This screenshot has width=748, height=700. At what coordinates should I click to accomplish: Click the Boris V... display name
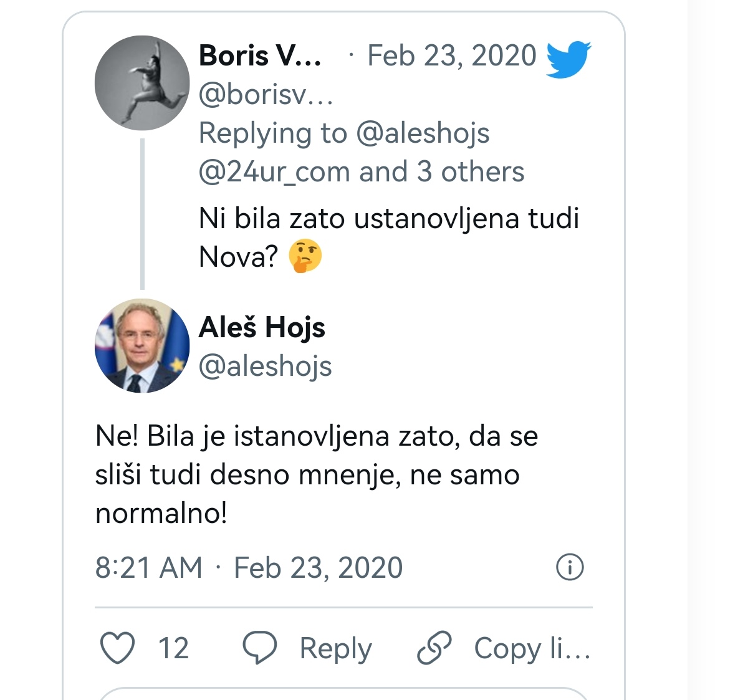(260, 55)
